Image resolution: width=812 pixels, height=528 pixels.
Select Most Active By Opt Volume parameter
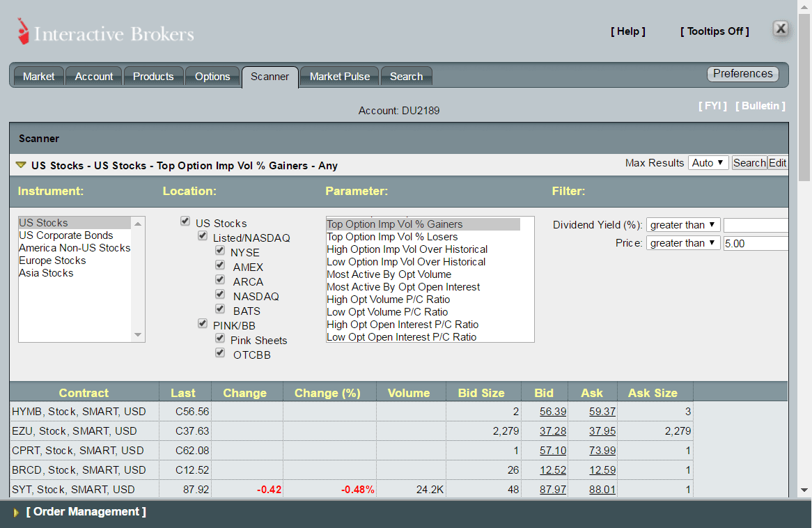click(x=389, y=274)
